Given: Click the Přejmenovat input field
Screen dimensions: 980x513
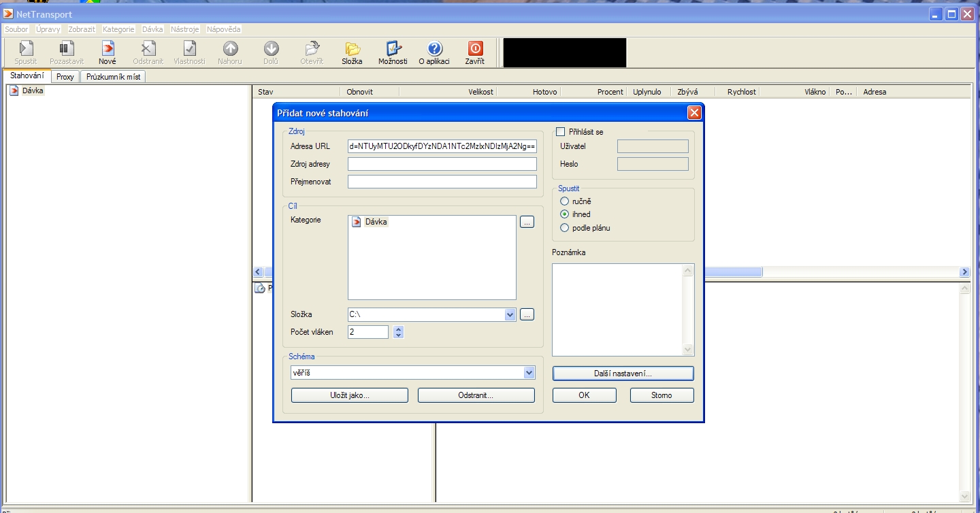Looking at the screenshot, I should point(442,182).
